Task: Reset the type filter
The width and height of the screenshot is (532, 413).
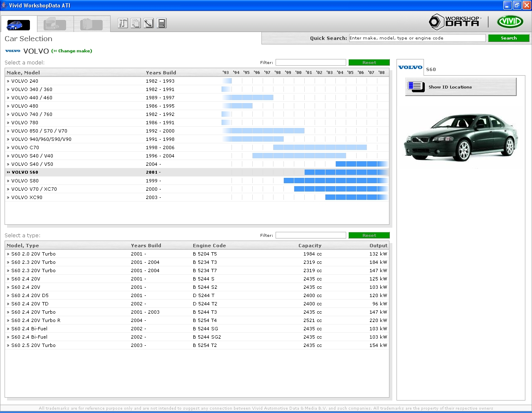Action: 369,235
